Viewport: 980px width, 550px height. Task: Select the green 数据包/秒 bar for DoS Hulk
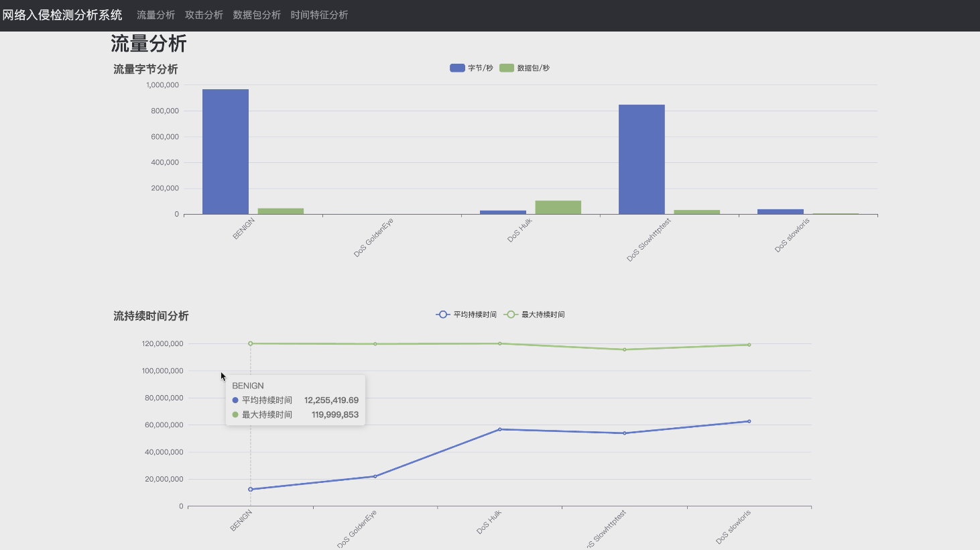pyautogui.click(x=558, y=207)
